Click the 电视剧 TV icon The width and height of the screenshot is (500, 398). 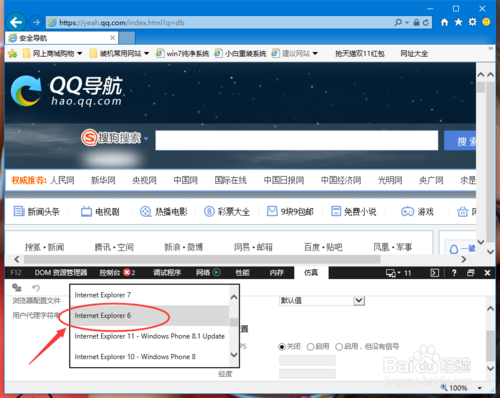click(86, 211)
